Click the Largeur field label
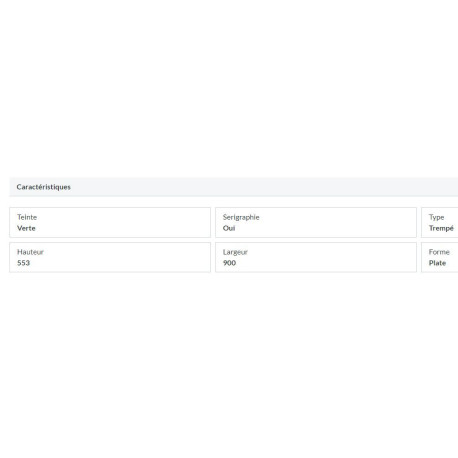Screen dimensions: 458x458 (235, 252)
